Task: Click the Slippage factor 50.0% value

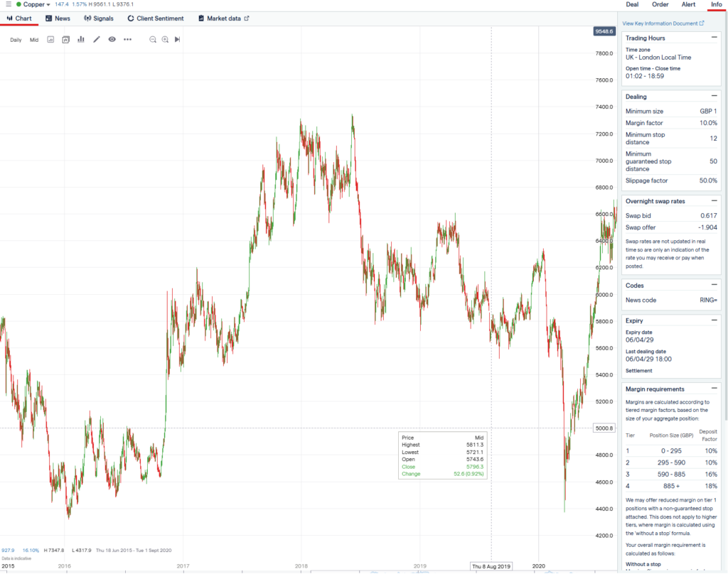Action: (708, 180)
